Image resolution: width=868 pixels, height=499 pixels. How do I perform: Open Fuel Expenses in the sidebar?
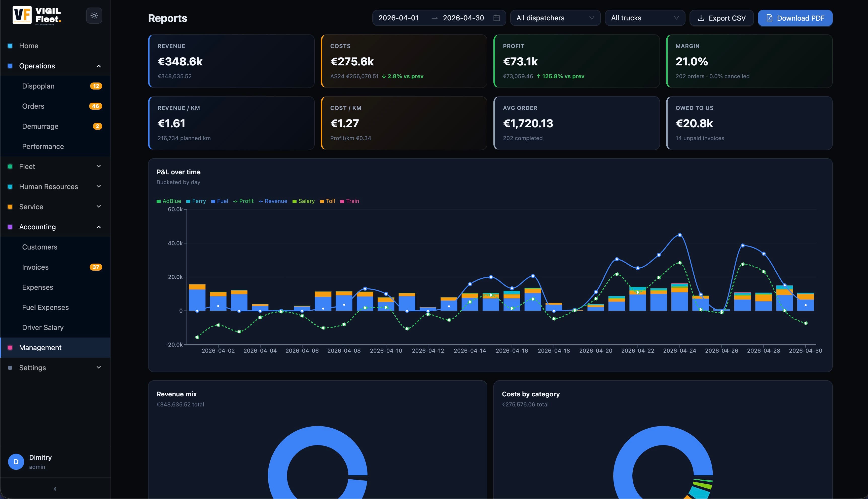coord(56,307)
